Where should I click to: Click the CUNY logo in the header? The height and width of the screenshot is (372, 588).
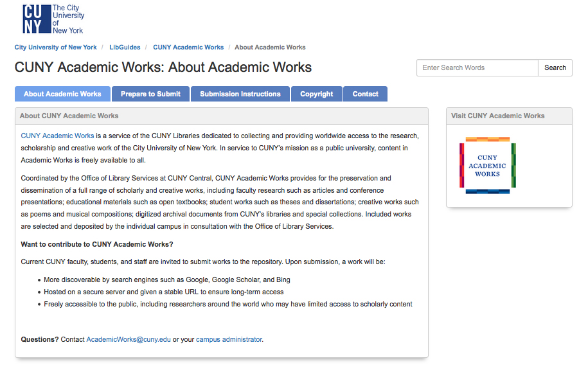coord(53,19)
